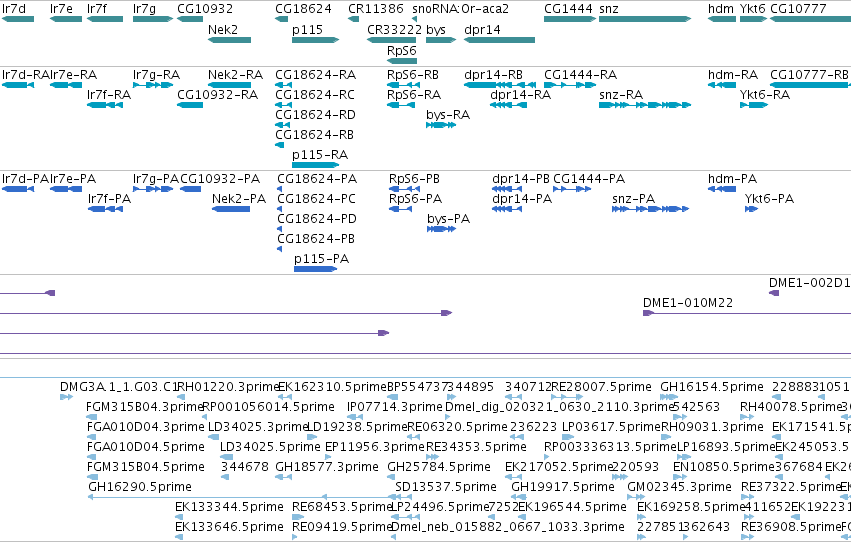Screen dimensions: 851x542
Task: Select the Ykt6-RA transcript label
Action: (x=765, y=95)
